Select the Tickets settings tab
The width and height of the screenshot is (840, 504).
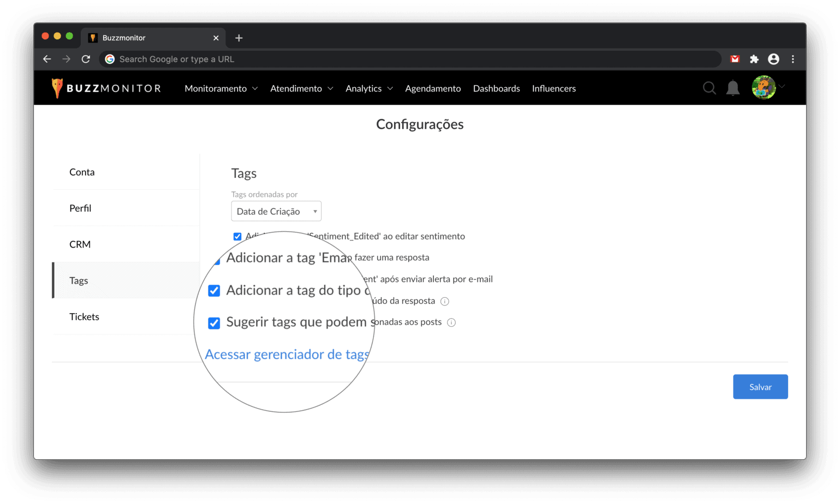[x=84, y=316]
